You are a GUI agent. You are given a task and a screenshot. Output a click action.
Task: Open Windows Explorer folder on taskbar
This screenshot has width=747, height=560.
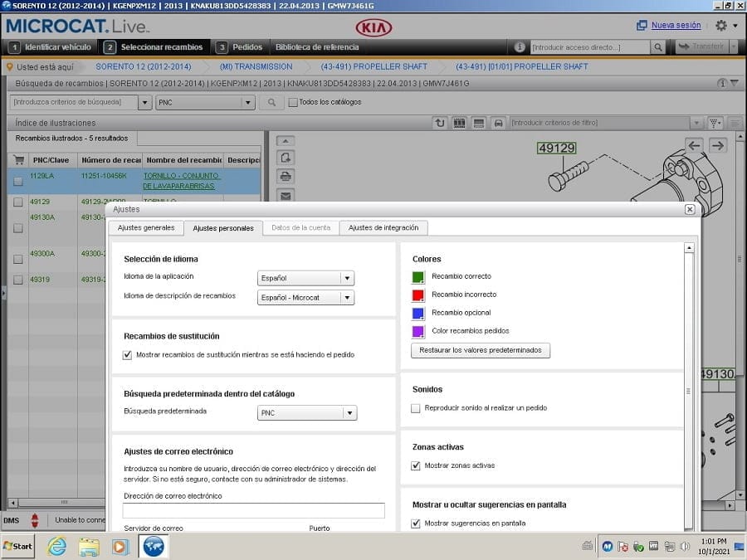tap(89, 546)
